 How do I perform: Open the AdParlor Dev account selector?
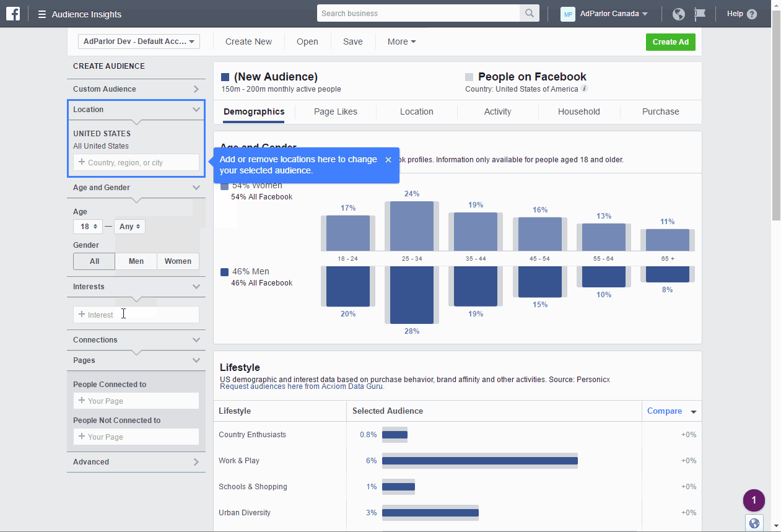click(x=138, y=41)
